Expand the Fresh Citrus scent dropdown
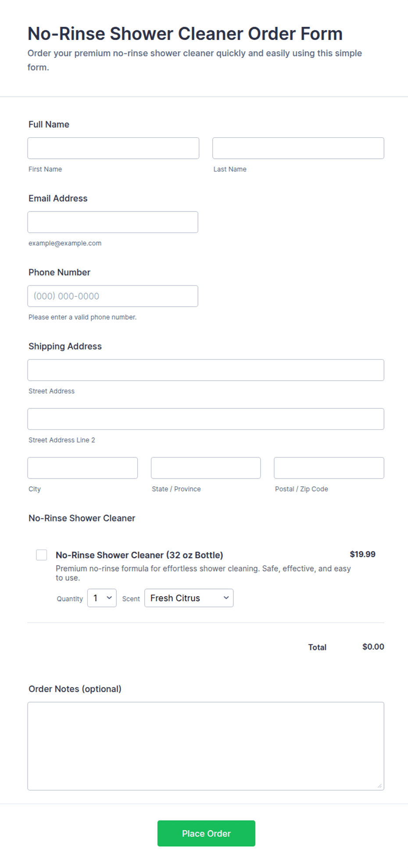Screen dimensions: 408x868 pos(189,598)
